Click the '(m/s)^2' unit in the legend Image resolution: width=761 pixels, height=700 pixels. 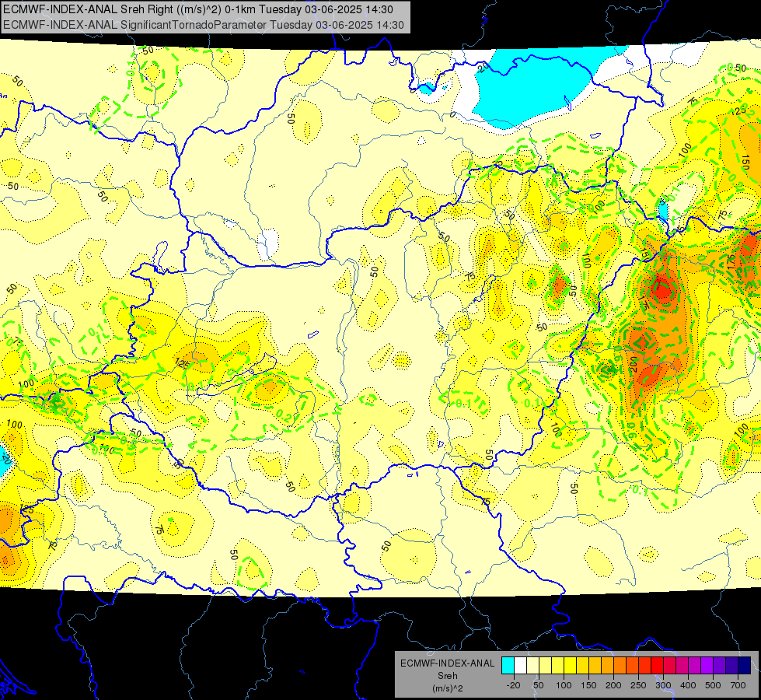(447, 688)
